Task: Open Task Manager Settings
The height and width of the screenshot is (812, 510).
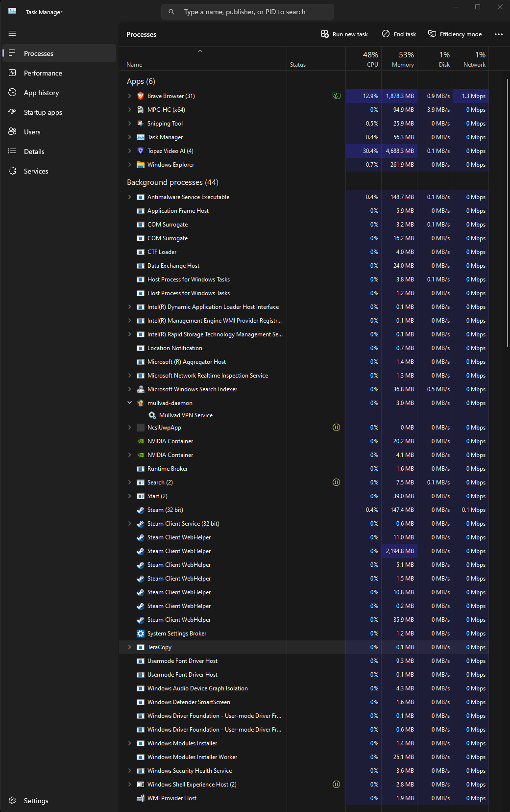Action: click(59, 801)
